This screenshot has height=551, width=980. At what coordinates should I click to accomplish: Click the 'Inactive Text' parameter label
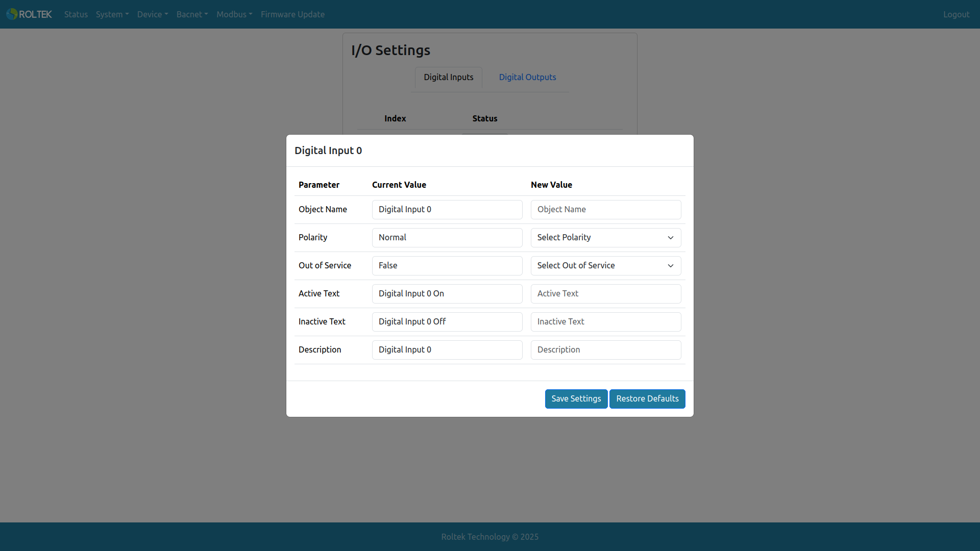(322, 321)
